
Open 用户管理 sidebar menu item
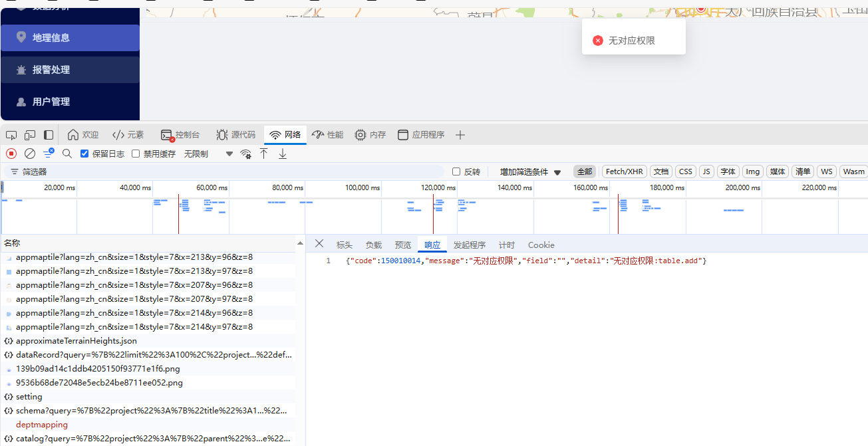(x=70, y=102)
